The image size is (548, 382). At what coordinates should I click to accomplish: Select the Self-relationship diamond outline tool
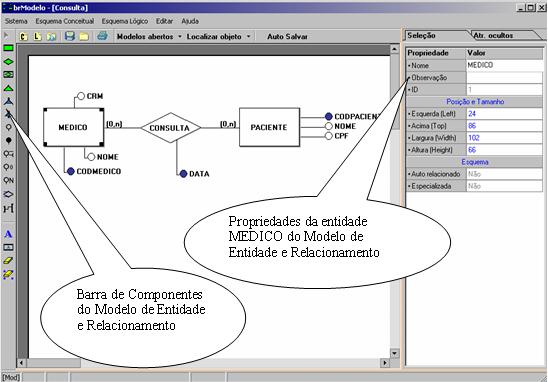(8, 194)
